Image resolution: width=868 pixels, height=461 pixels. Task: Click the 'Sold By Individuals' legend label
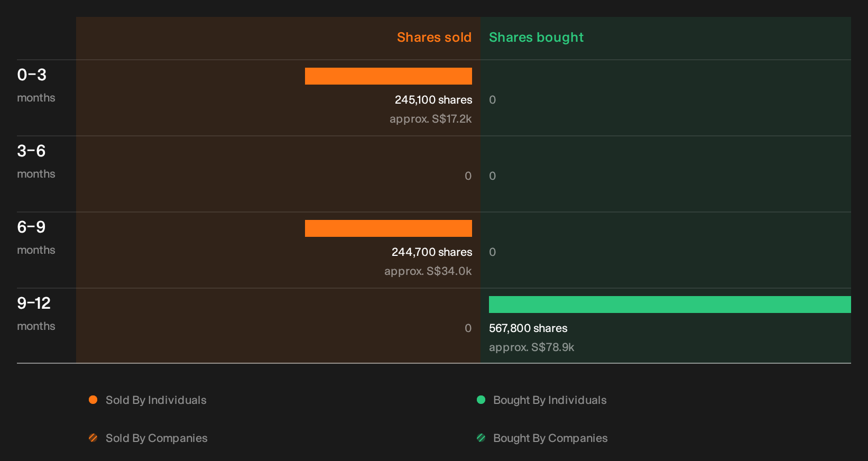pyautogui.click(x=156, y=400)
